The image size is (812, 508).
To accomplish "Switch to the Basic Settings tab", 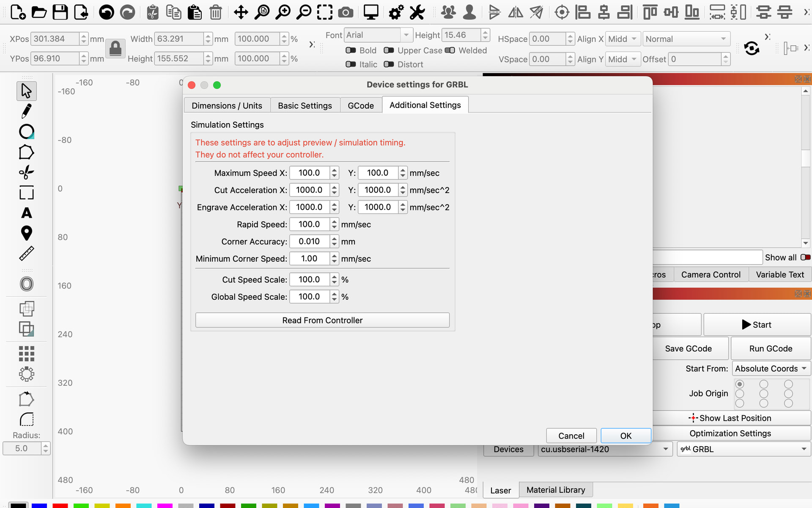I will [x=304, y=105].
